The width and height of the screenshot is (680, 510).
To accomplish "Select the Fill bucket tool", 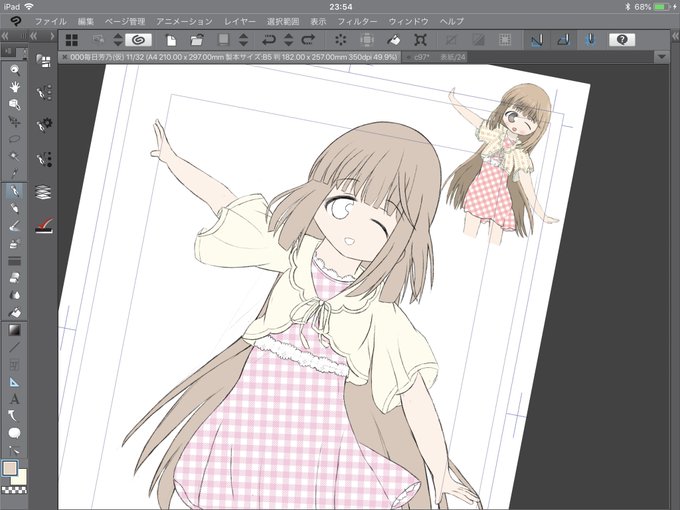I will pos(15,312).
